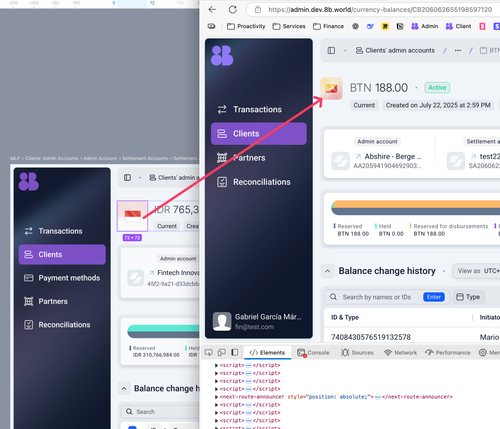Open Transactions in design mockup sidebar
Image resolution: width=500 pixels, height=429 pixels.
pos(62,231)
